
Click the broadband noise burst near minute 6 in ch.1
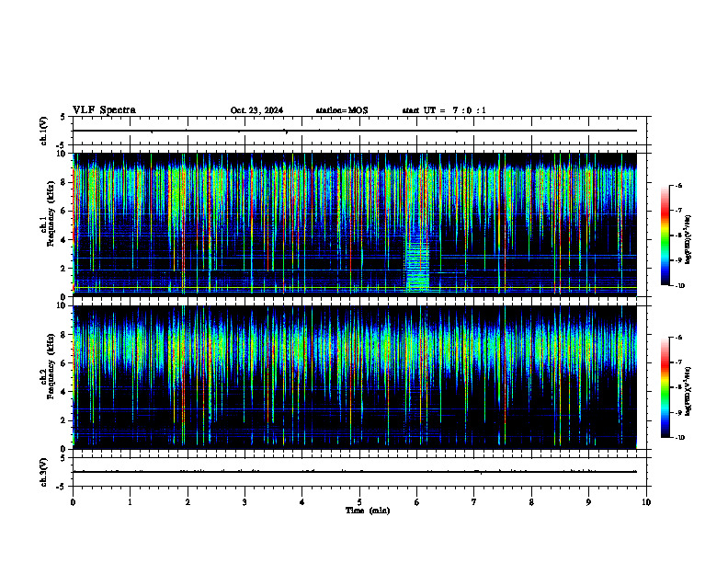(418, 265)
